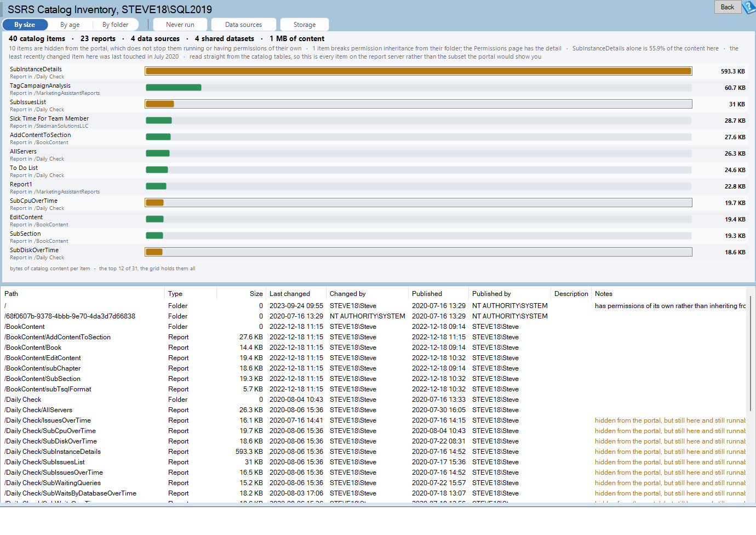The image size is (756, 535).
Task: Select the /BookContent/Book row
Action: coord(374,348)
